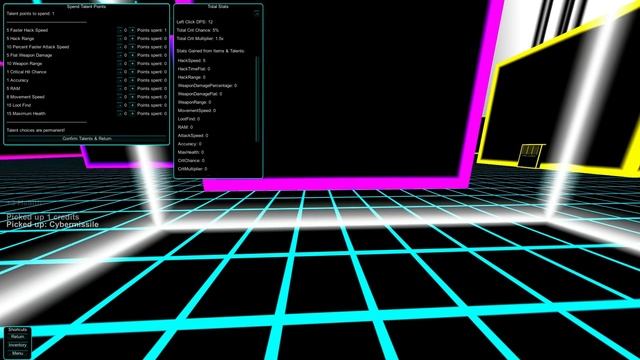This screenshot has width=640, height=360.
Task: Add a point to Critical Hit Chance
Action: pos(132,72)
